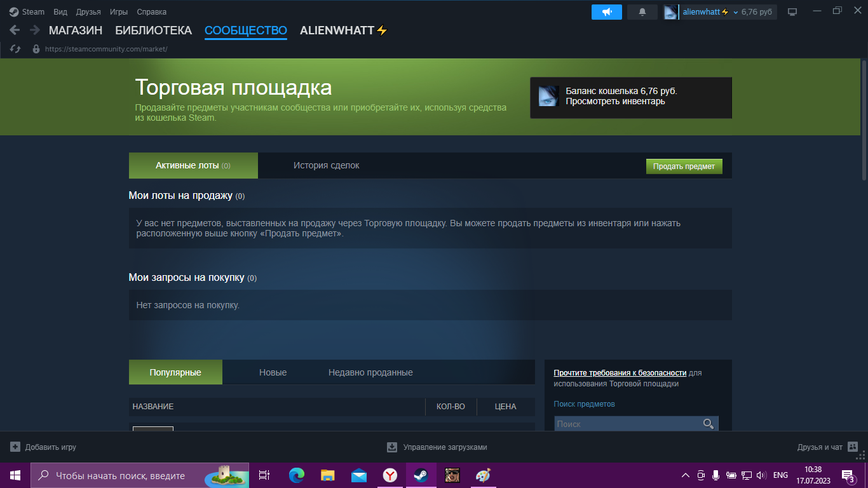Open the Справка menu
Viewport: 868px width, 488px height.
tap(152, 12)
